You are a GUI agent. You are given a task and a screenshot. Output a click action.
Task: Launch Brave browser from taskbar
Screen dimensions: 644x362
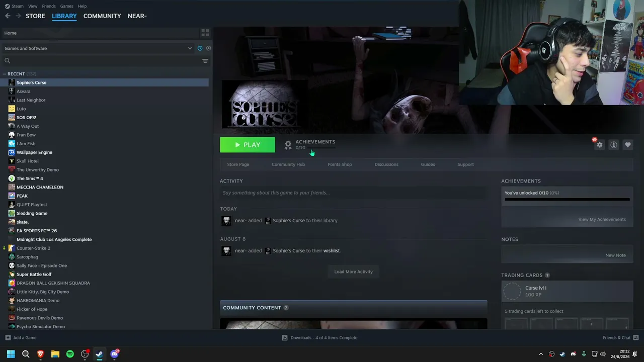coord(40,354)
